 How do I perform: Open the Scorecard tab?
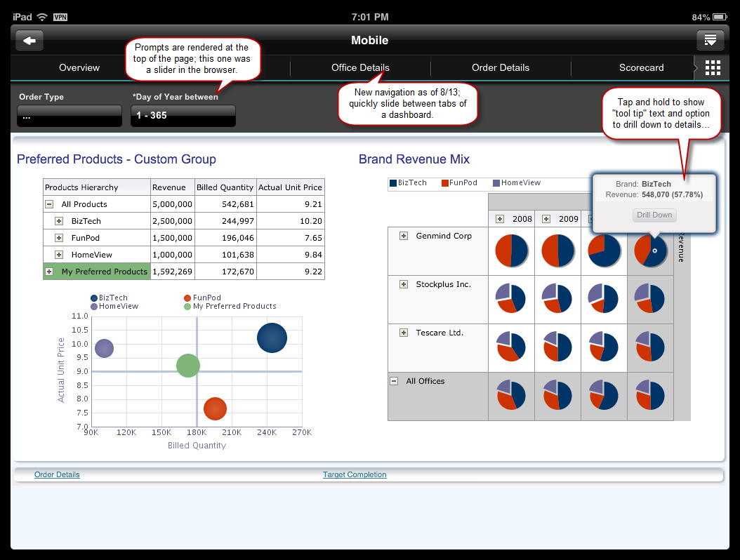[x=641, y=67]
